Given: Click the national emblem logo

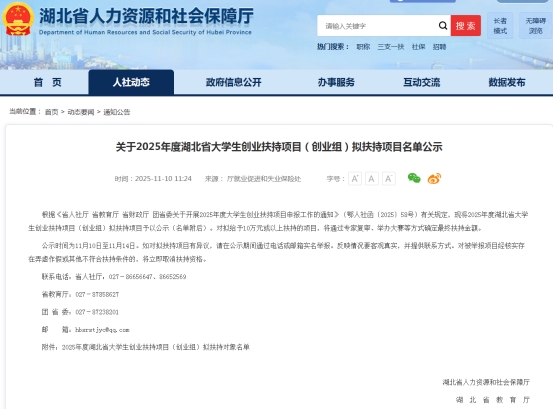Looking at the screenshot, I should pyautogui.click(x=18, y=19).
